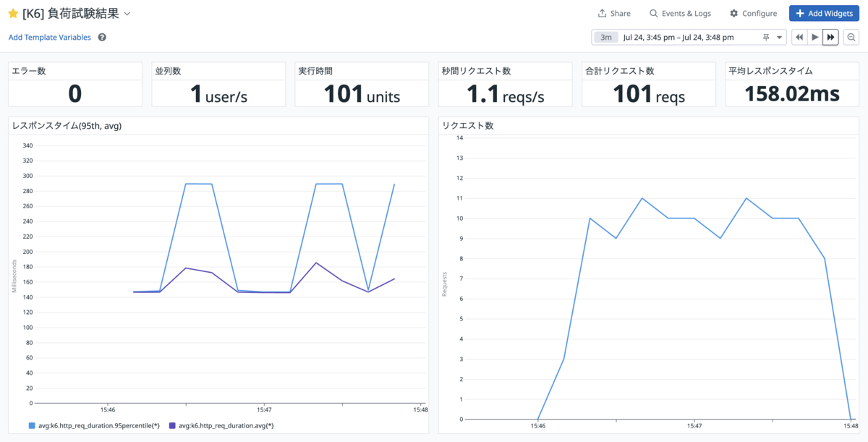Open template variables help question icon
Screen dimensions: 868x442
pyautogui.click(x=102, y=38)
